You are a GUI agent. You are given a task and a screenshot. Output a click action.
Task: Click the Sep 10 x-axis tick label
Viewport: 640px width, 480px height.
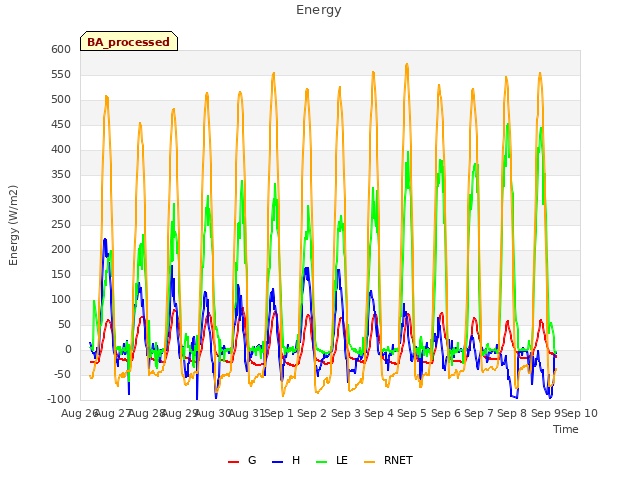click(580, 413)
